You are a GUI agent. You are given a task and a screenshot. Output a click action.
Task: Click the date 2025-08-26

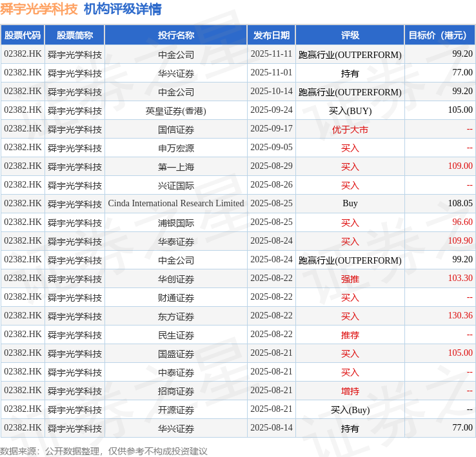click(x=272, y=184)
